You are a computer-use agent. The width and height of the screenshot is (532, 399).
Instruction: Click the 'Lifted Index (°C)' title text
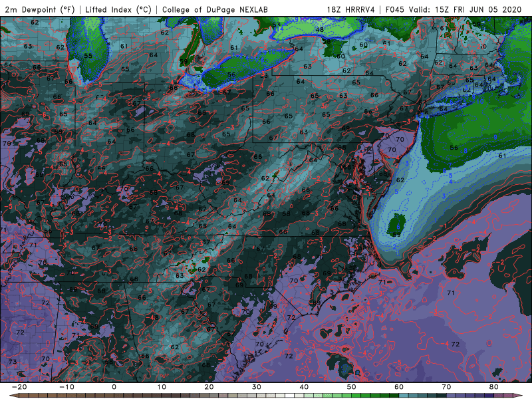[118, 9]
